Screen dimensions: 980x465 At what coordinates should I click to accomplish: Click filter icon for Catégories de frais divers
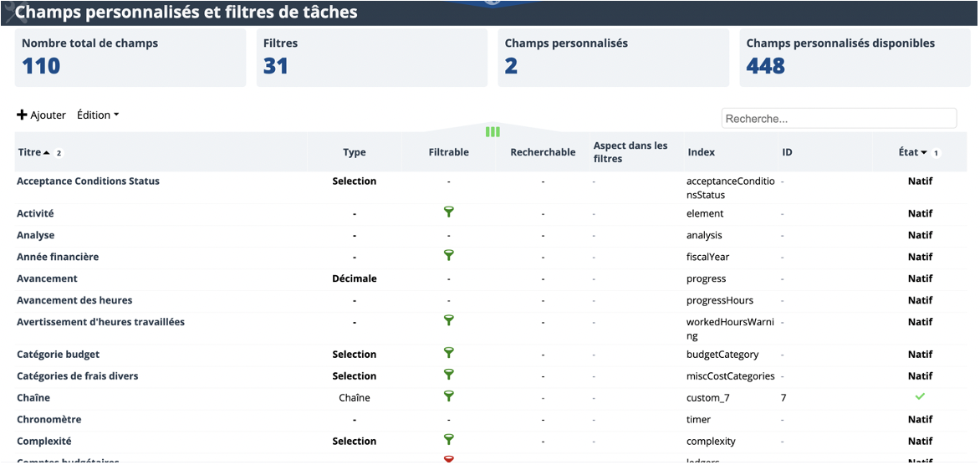448,375
